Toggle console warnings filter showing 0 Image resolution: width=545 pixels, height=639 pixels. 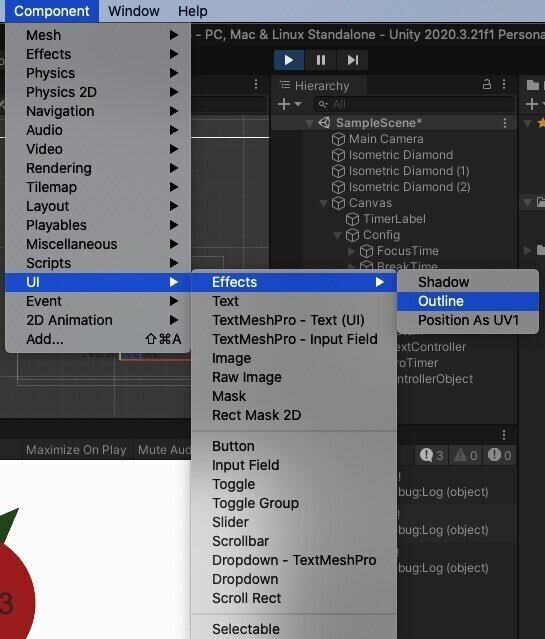point(466,455)
